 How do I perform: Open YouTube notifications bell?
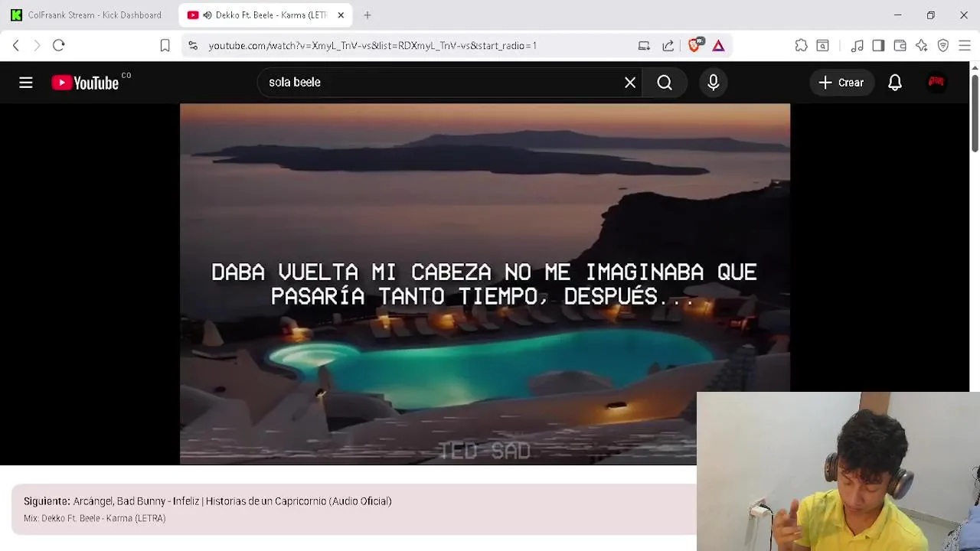[x=895, y=83]
